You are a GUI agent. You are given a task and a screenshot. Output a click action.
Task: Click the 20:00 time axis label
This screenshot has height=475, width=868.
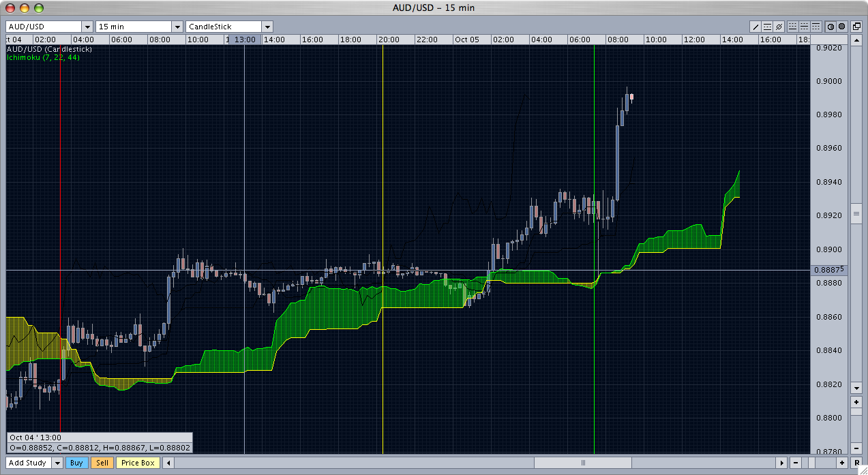pyautogui.click(x=389, y=40)
